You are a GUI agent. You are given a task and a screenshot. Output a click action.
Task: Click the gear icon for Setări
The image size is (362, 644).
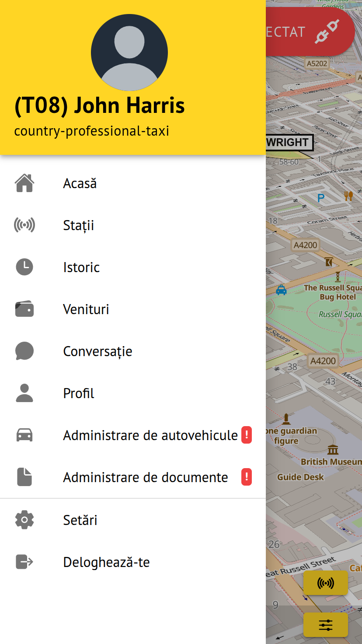[24, 520]
